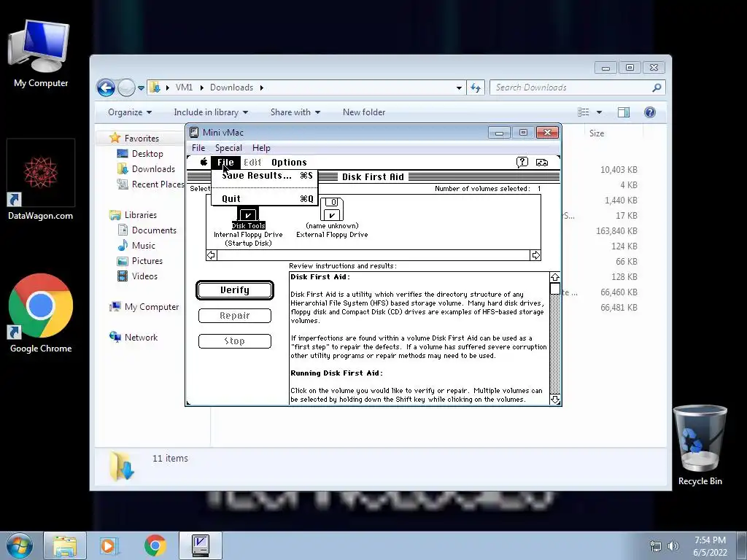Viewport: 747px width, 560px height.
Task: Select the DataWagon.com desktop shortcut
Action: pos(41,180)
